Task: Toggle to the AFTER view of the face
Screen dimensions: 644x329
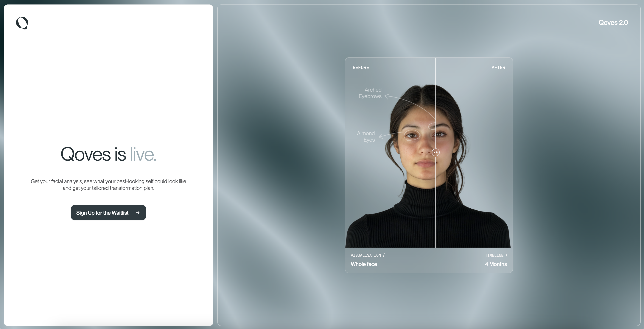Action: point(498,67)
